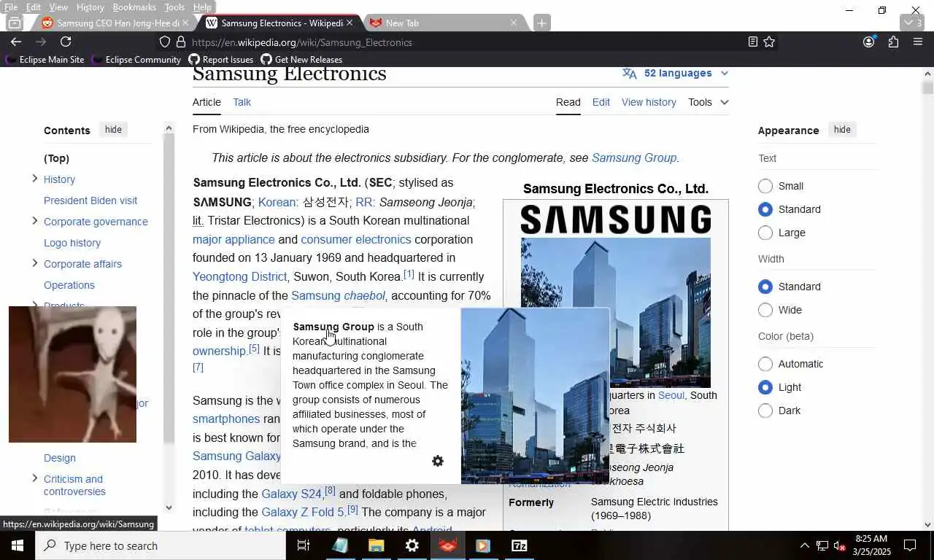
Task: Expand the History section in Contents
Action: 34,179
